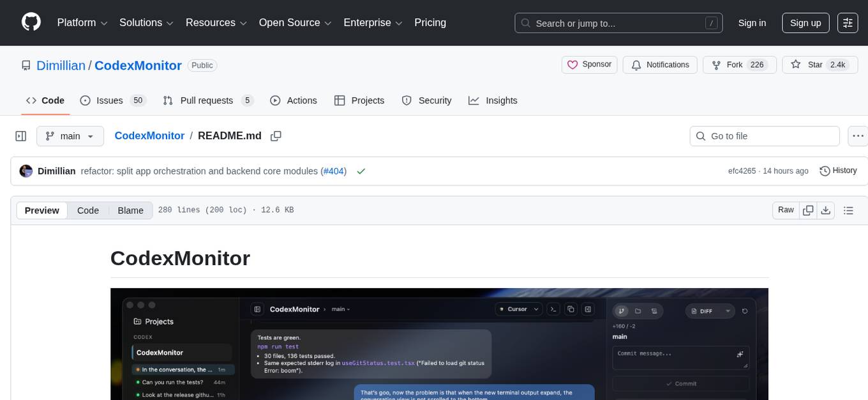Copy the raw file contents
868x400 pixels.
pyautogui.click(x=808, y=210)
